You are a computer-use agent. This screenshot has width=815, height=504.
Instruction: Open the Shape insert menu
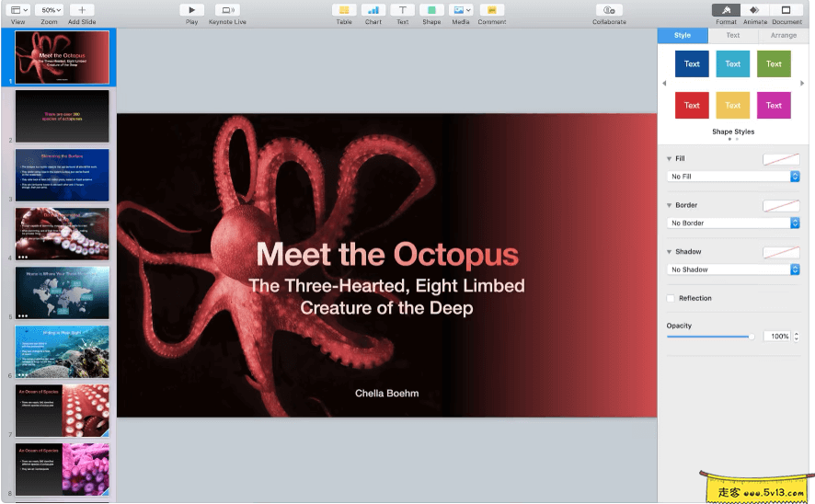pyautogui.click(x=431, y=10)
